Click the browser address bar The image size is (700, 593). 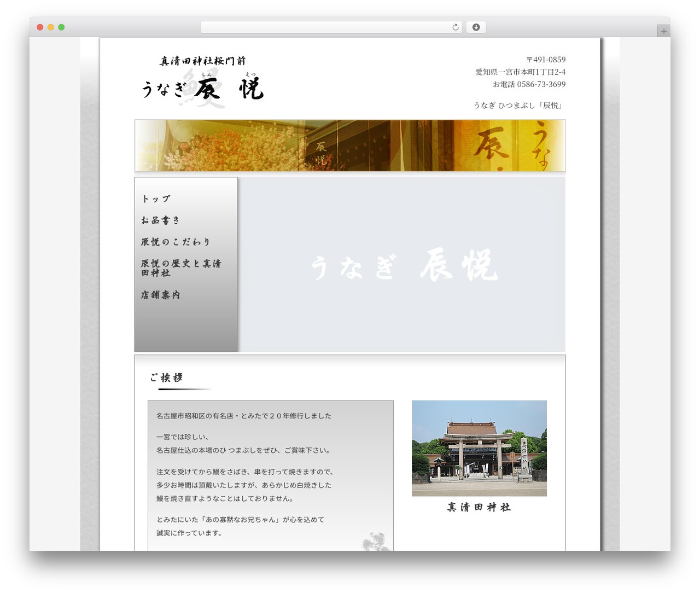click(x=331, y=27)
